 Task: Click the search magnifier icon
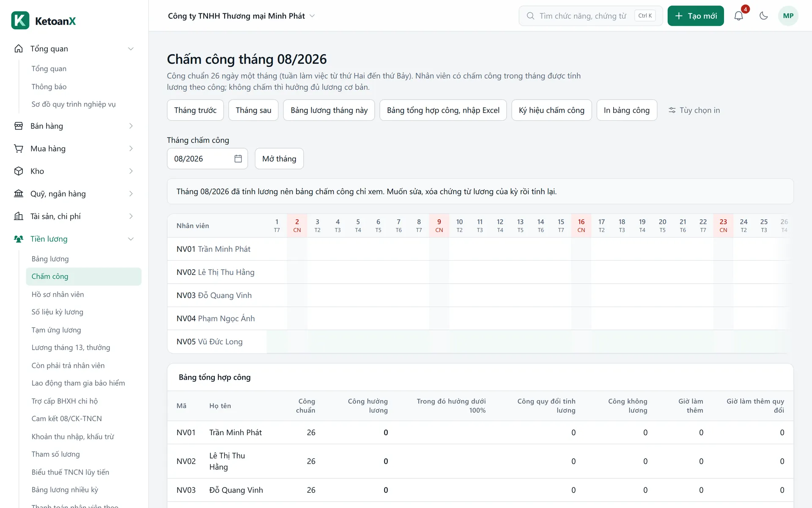click(530, 16)
